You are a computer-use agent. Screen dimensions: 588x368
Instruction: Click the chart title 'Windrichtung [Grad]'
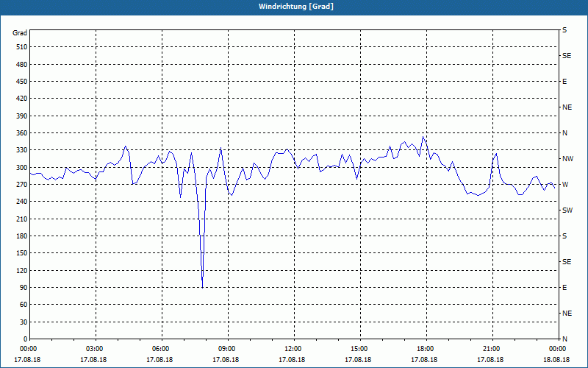click(x=296, y=7)
